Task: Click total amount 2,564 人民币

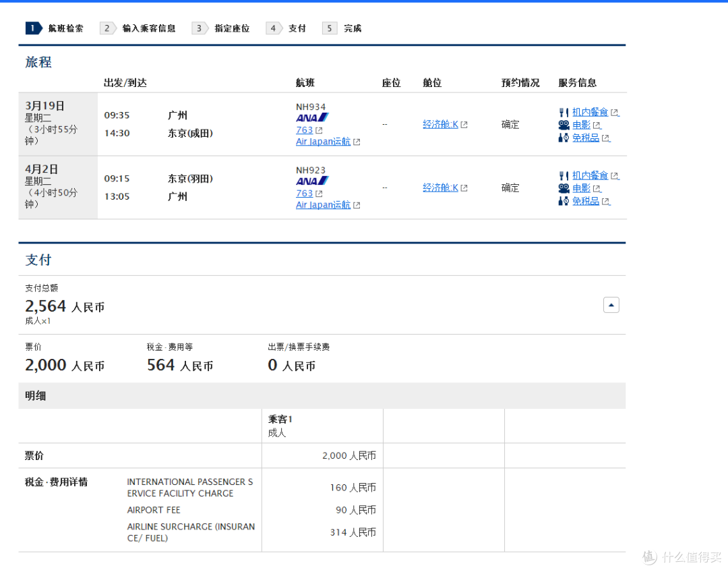Action: click(65, 306)
